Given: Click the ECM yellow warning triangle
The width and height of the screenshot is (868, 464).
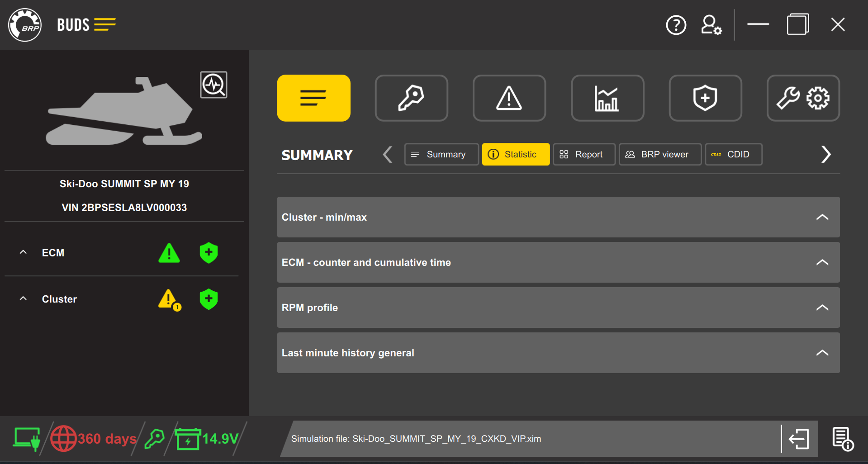Looking at the screenshot, I should [169, 253].
